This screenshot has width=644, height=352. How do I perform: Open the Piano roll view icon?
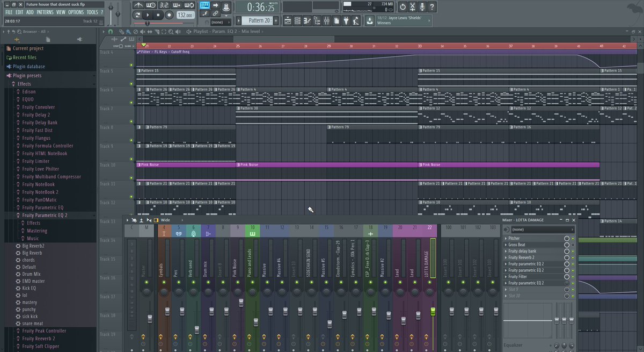[x=307, y=20]
